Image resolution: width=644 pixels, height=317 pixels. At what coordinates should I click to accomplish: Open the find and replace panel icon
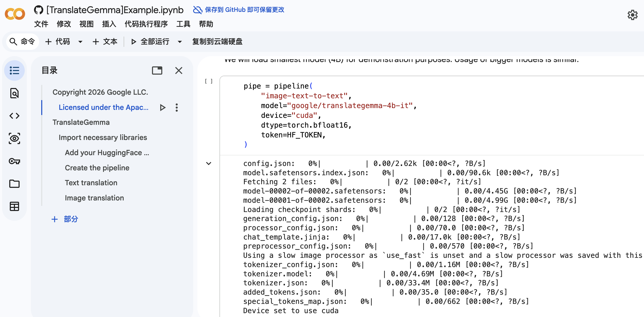(x=14, y=93)
